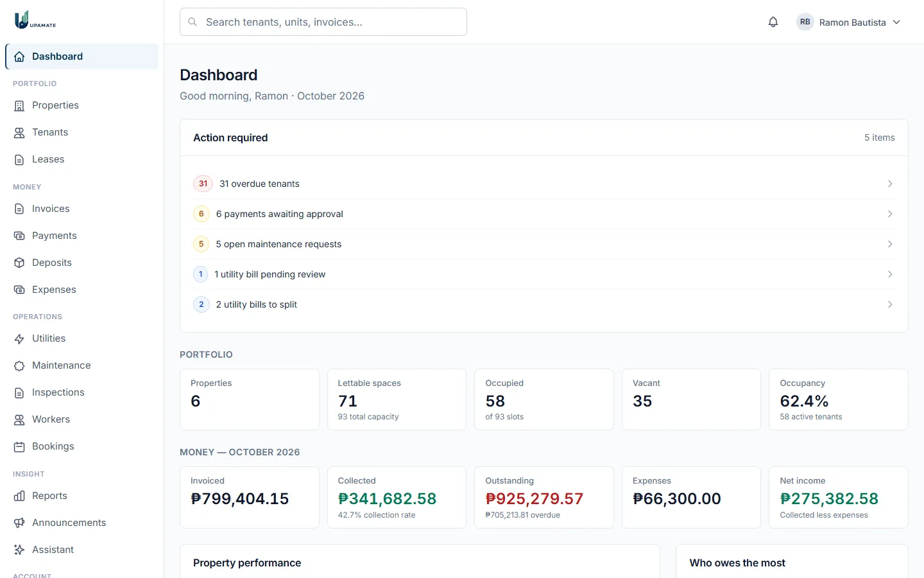
Task: Click the RB user avatar
Action: [x=805, y=22]
